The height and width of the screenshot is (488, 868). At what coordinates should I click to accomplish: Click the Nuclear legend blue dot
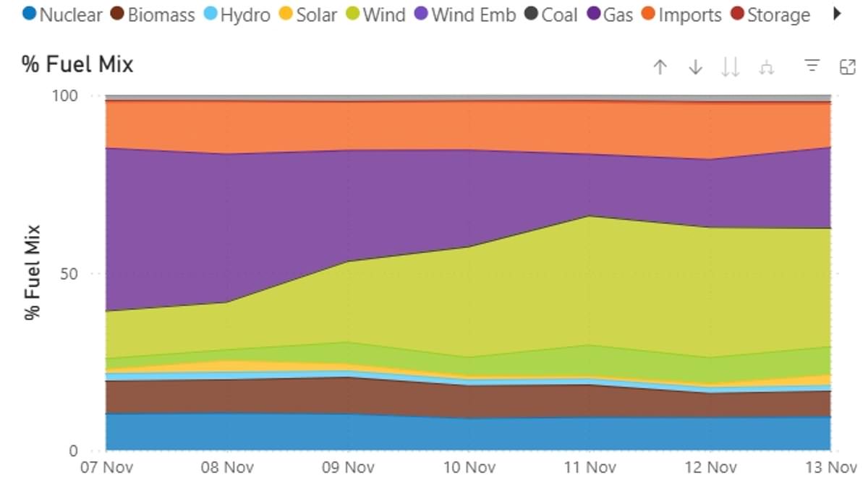point(29,14)
